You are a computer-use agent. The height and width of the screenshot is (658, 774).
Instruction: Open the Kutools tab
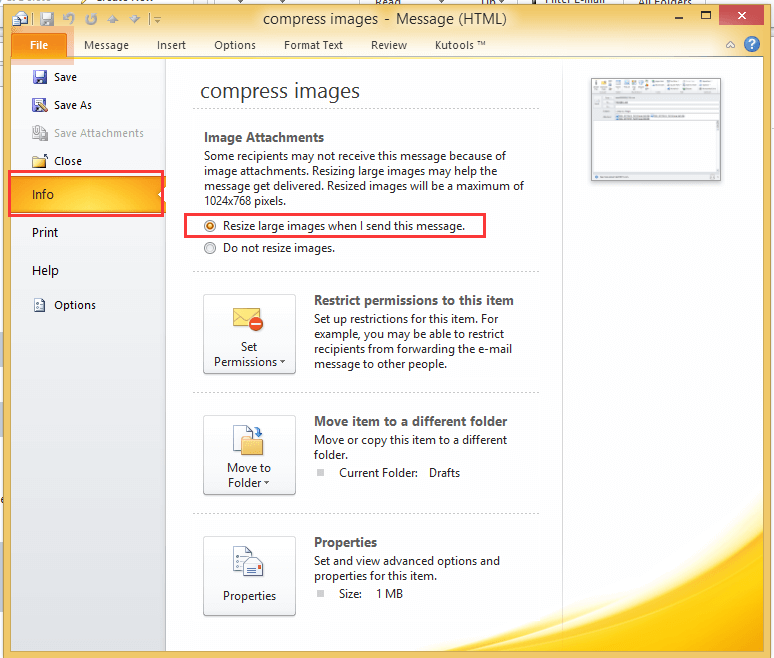click(460, 45)
